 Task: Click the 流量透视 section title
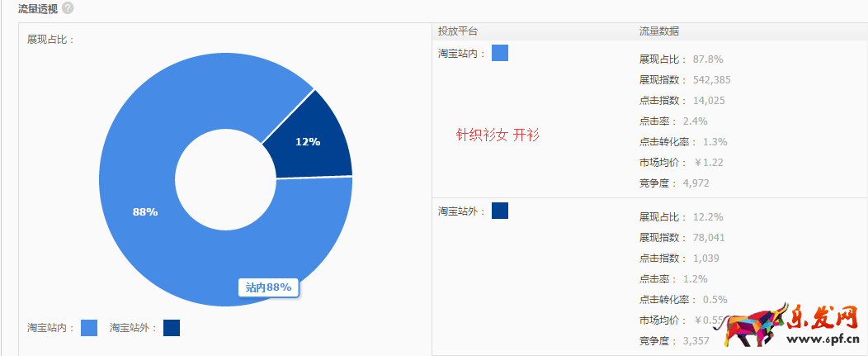(38, 8)
